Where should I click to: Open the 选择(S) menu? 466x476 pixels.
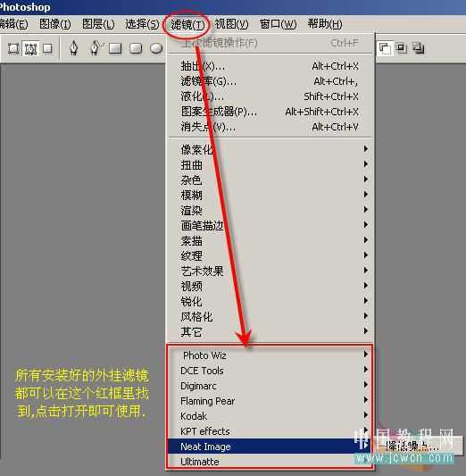[x=142, y=24]
